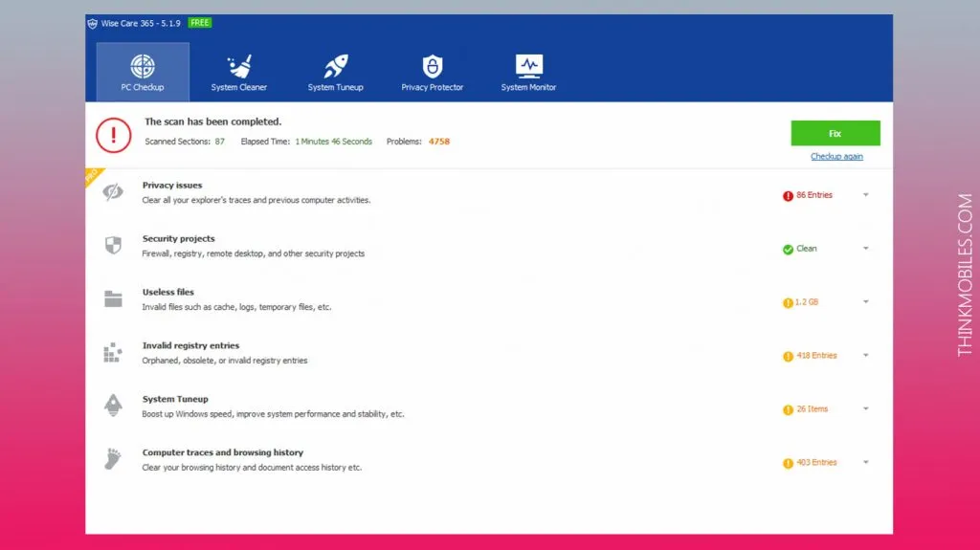Click the '1.2 GB' result text
The height and width of the screenshot is (550, 980).
click(807, 302)
